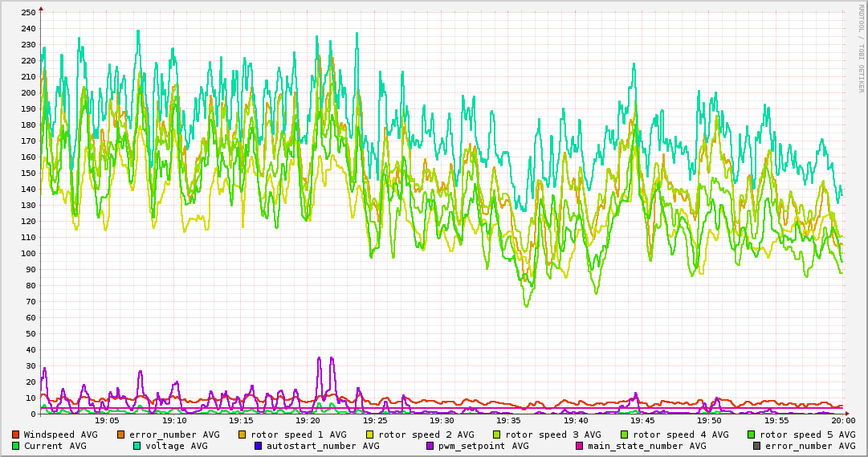Click the 19:30 time axis label
This screenshot has width=868, height=457.
[x=442, y=421]
